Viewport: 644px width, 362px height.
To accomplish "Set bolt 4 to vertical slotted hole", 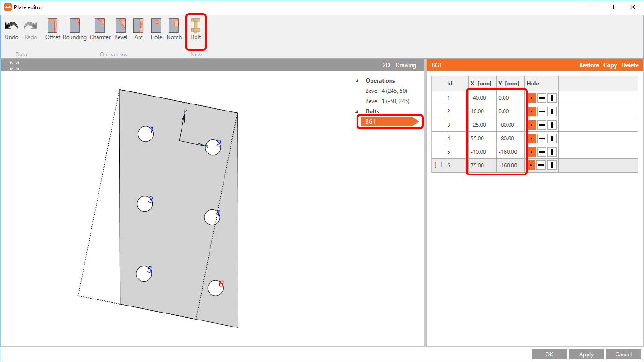I will 552,139.
